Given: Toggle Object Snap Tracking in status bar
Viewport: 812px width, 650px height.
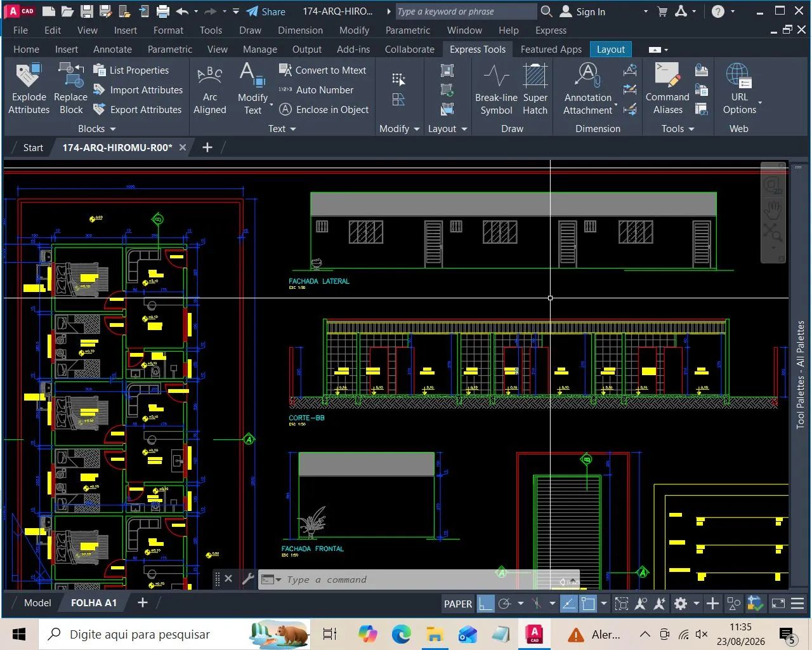Looking at the screenshot, I should (568, 604).
